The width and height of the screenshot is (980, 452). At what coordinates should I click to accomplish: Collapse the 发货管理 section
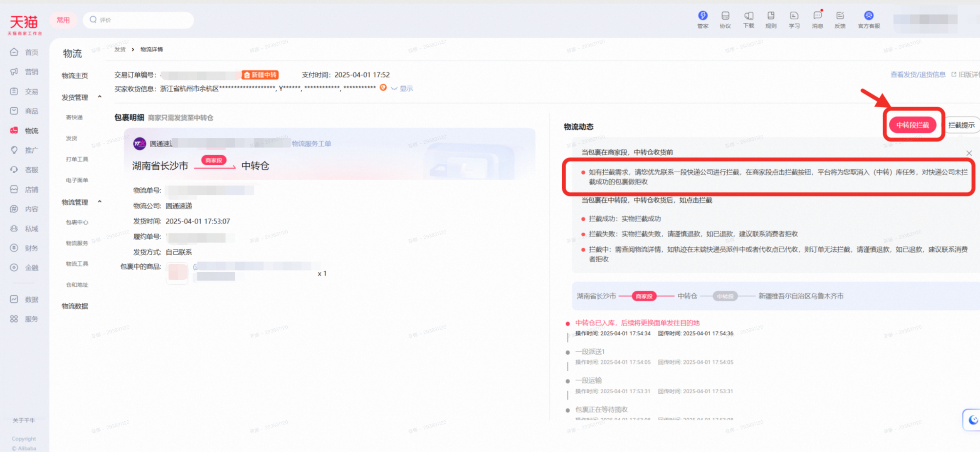pos(100,97)
